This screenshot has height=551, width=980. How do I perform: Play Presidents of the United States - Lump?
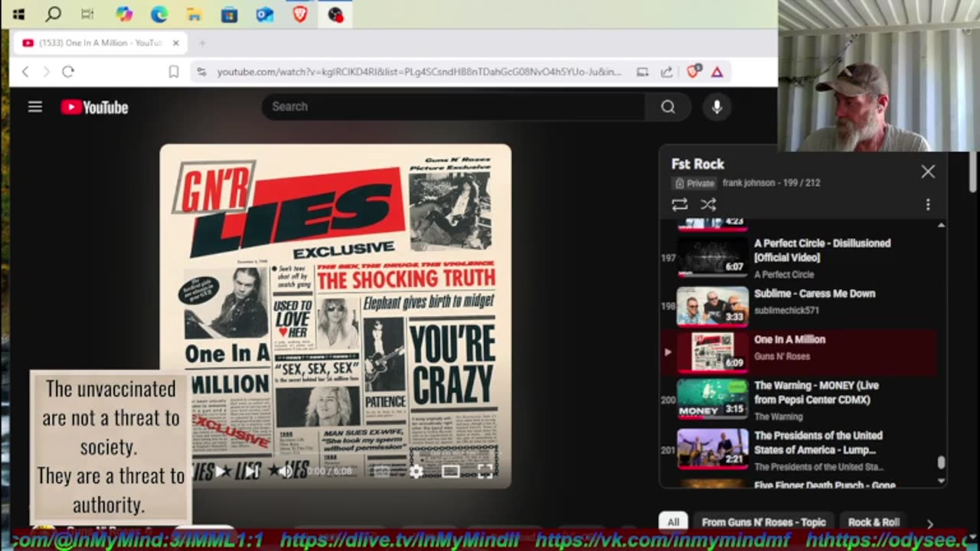799,450
